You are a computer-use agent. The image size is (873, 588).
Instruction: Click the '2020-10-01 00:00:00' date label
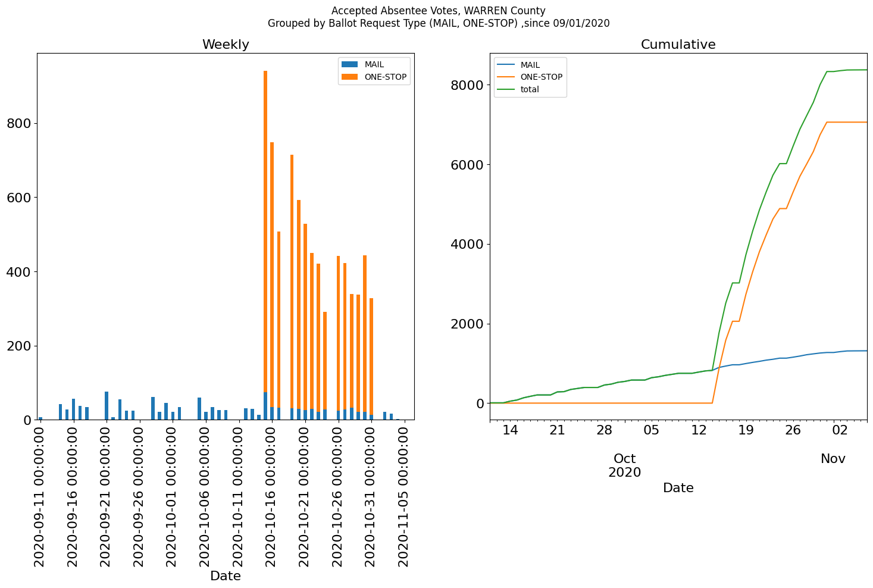point(173,496)
